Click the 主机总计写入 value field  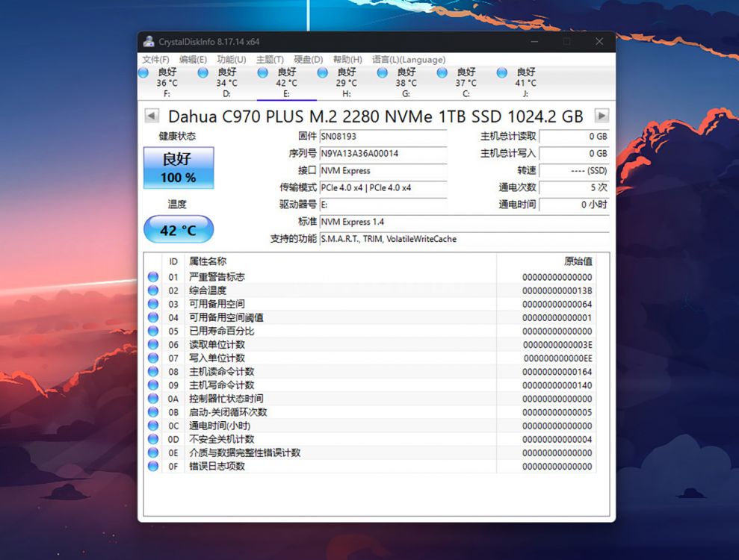click(574, 154)
